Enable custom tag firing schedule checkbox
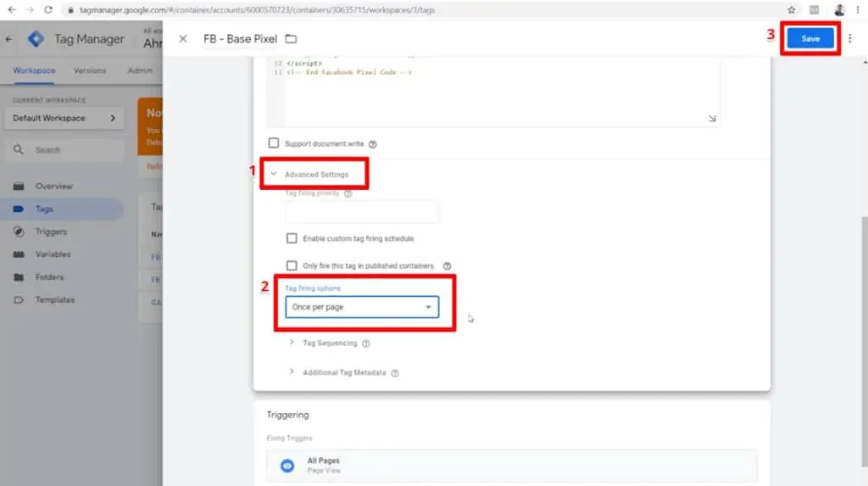The image size is (868, 486). 292,238
